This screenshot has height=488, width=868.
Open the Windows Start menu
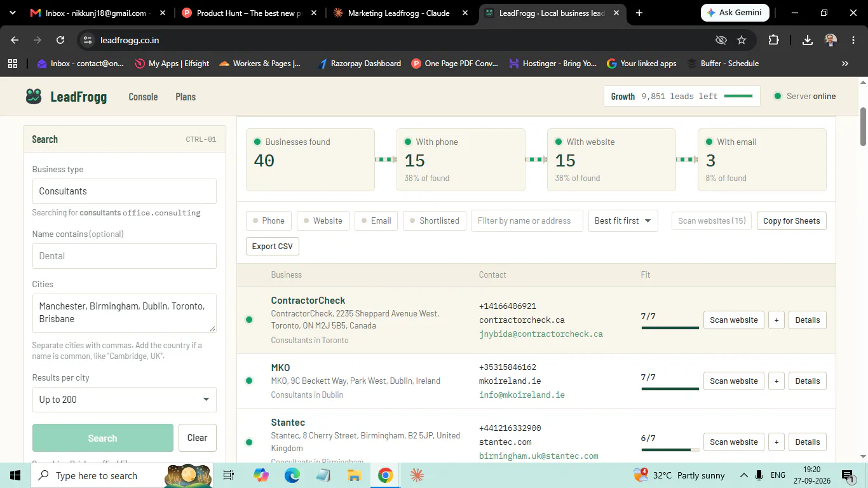tap(15, 475)
